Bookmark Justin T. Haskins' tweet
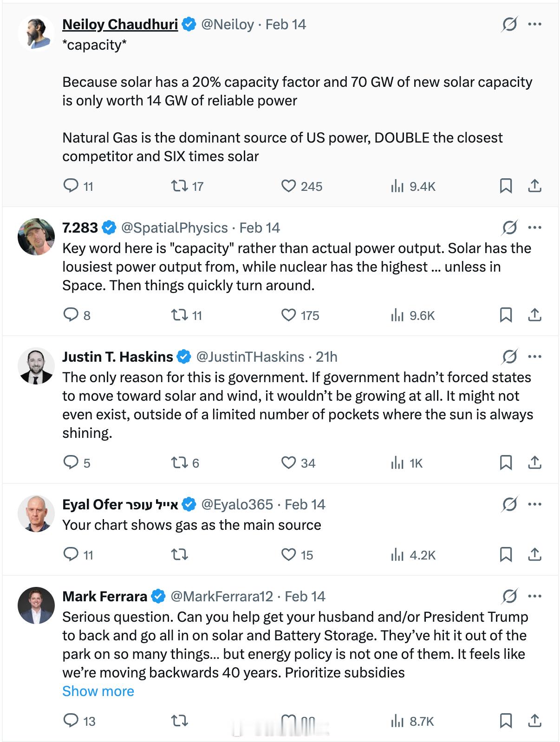Viewport: 560px width, 742px height. [x=506, y=462]
